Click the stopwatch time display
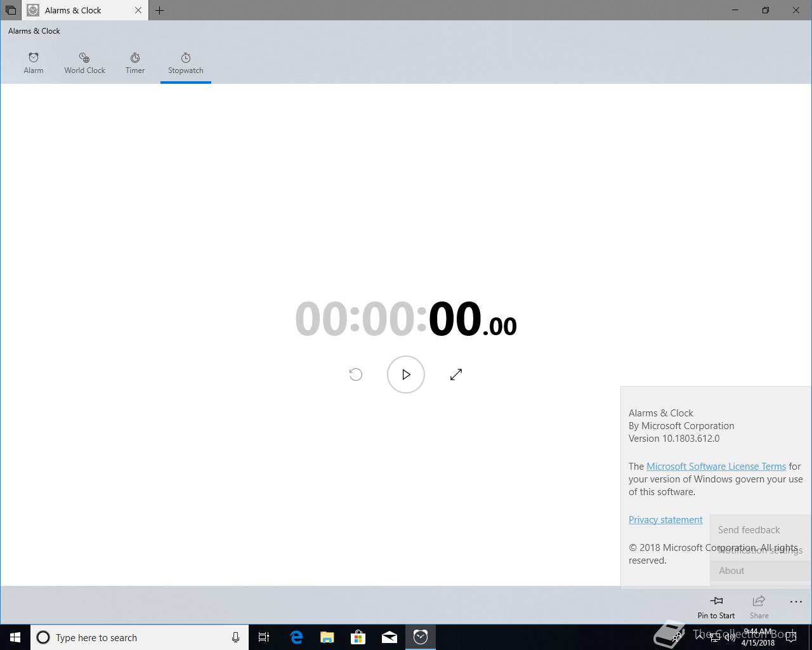Viewport: 812px width, 650px height. coord(406,319)
